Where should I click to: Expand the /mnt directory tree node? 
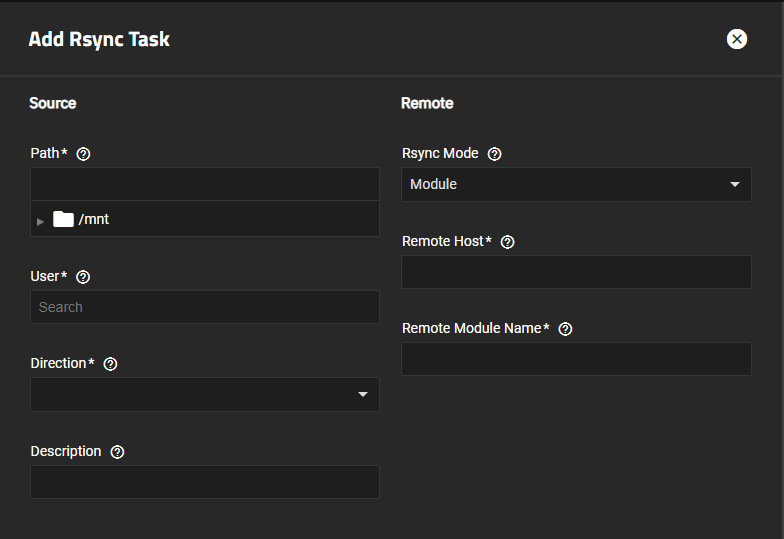[40, 220]
